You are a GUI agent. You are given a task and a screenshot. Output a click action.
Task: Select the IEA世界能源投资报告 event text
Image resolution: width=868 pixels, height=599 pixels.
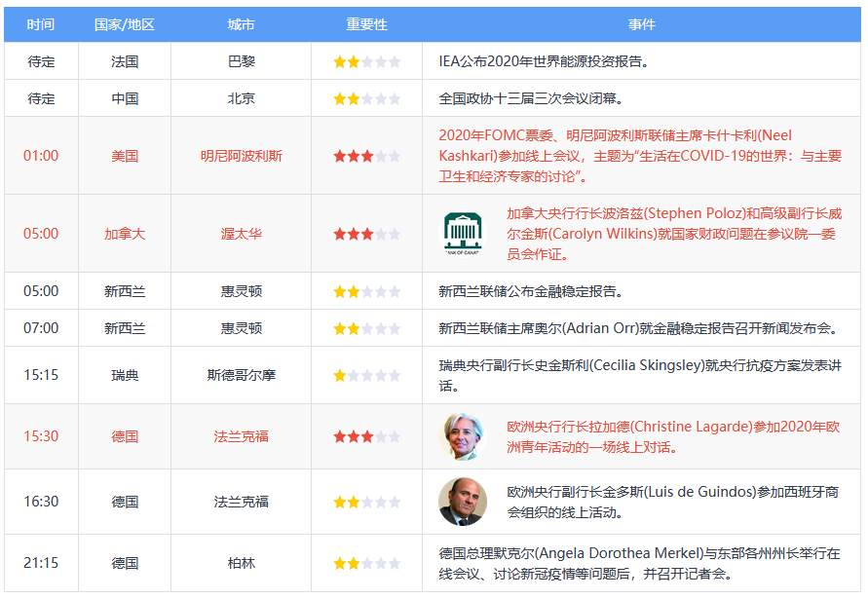(544, 61)
